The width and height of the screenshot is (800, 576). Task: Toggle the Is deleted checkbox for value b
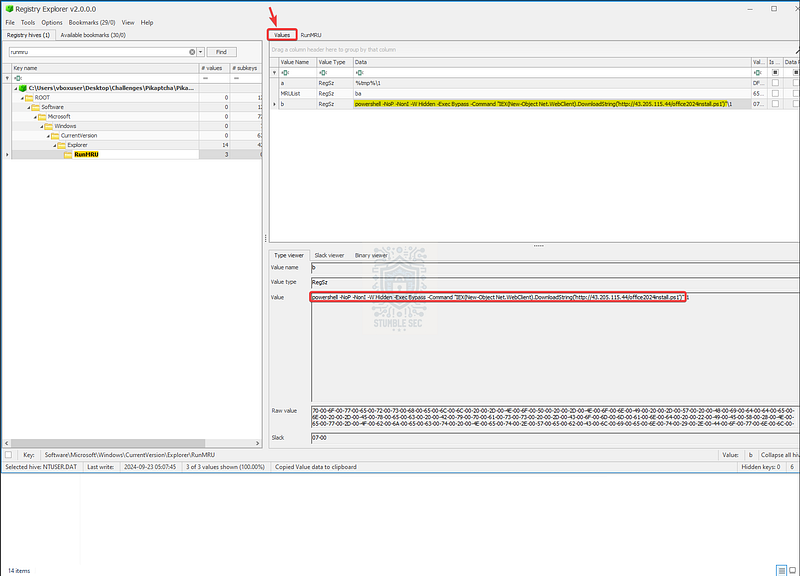click(775, 104)
